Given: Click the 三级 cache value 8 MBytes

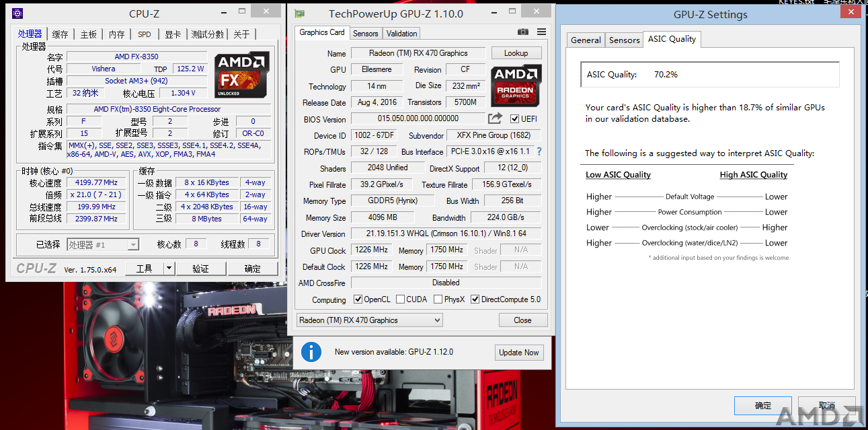Looking at the screenshot, I should (207, 219).
